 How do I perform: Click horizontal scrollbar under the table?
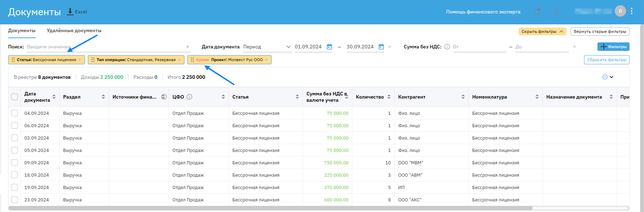270,208
